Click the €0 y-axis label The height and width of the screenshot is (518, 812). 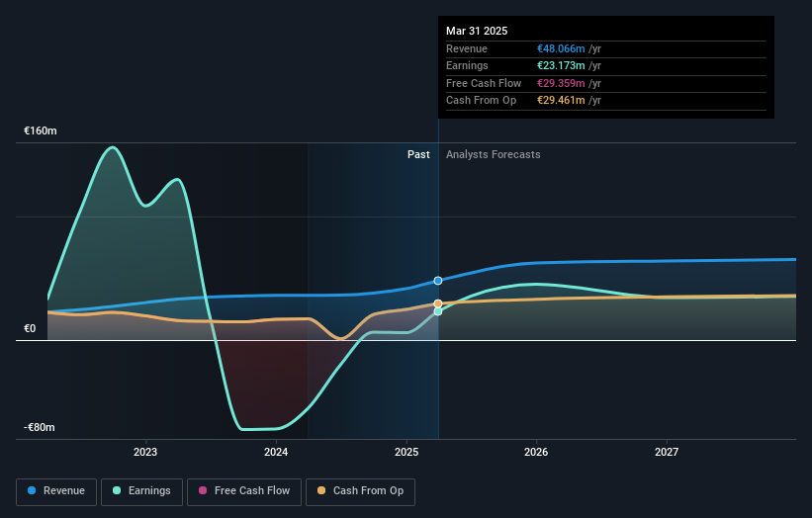[x=30, y=328]
